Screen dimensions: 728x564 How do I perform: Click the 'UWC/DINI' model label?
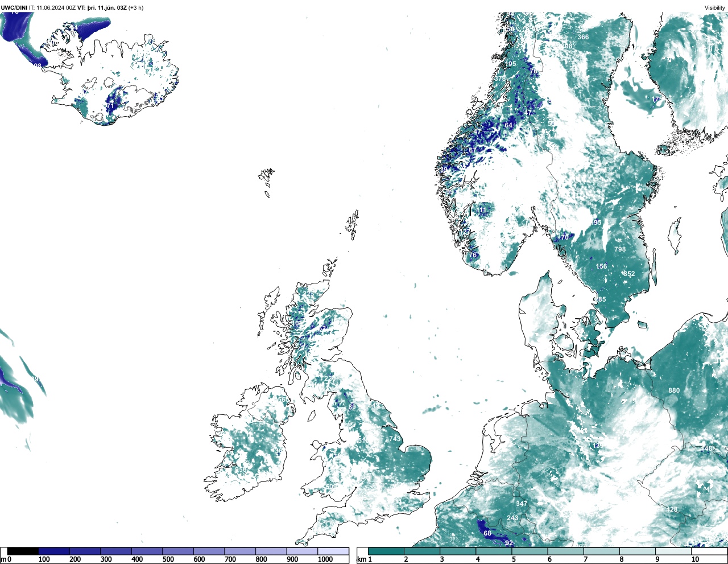click(x=14, y=8)
